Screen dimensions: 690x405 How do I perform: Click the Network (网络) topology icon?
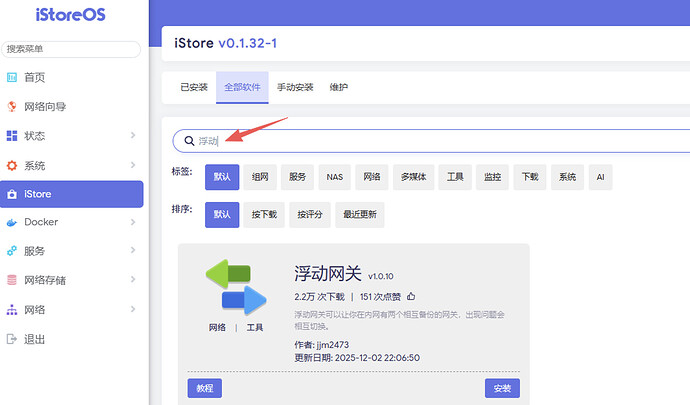[12, 309]
